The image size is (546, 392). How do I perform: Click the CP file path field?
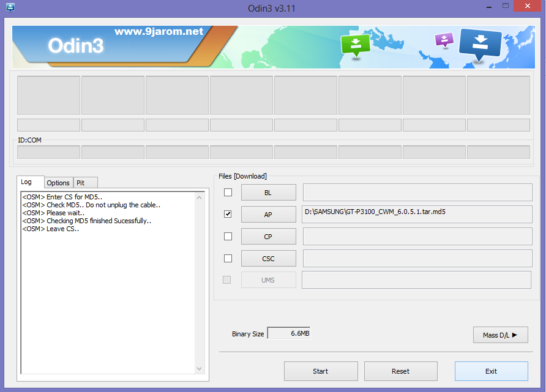point(417,237)
